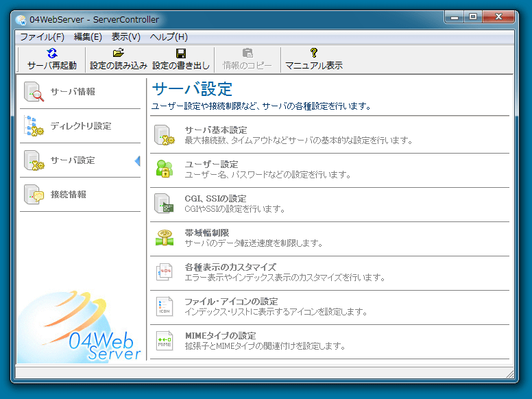This screenshot has width=532, height=399.
Task: Select ディレクトリ設定 in the sidebar
Action: click(x=80, y=126)
